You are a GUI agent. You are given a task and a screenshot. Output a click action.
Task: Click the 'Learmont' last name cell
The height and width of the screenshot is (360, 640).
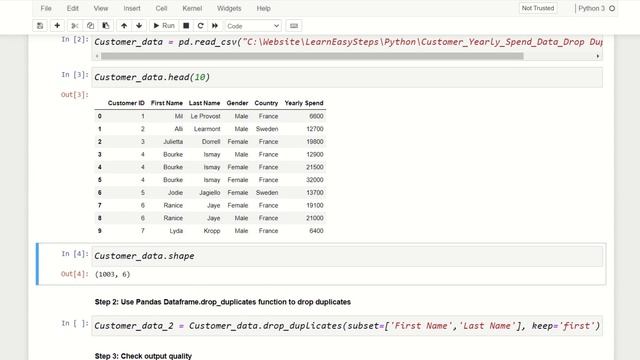[x=207, y=129]
